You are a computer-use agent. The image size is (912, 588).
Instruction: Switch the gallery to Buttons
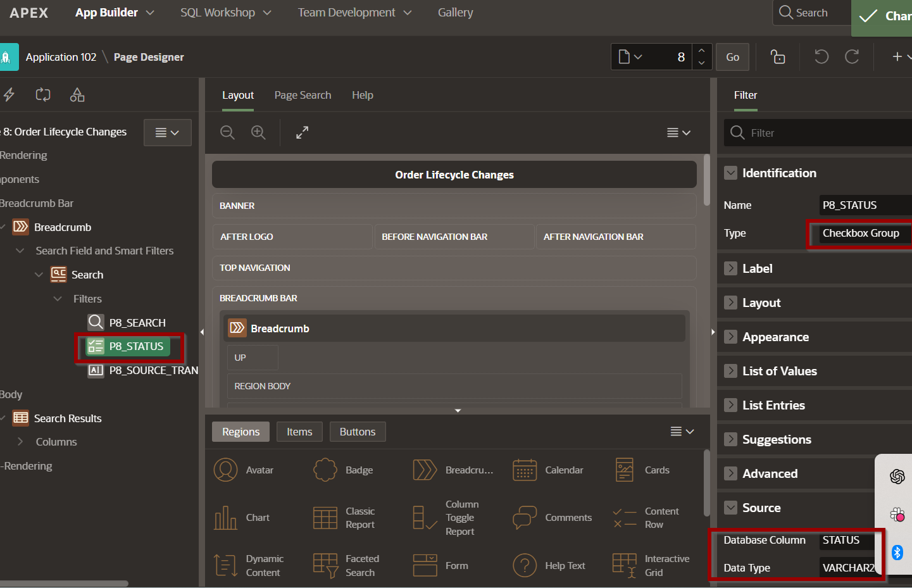point(358,431)
